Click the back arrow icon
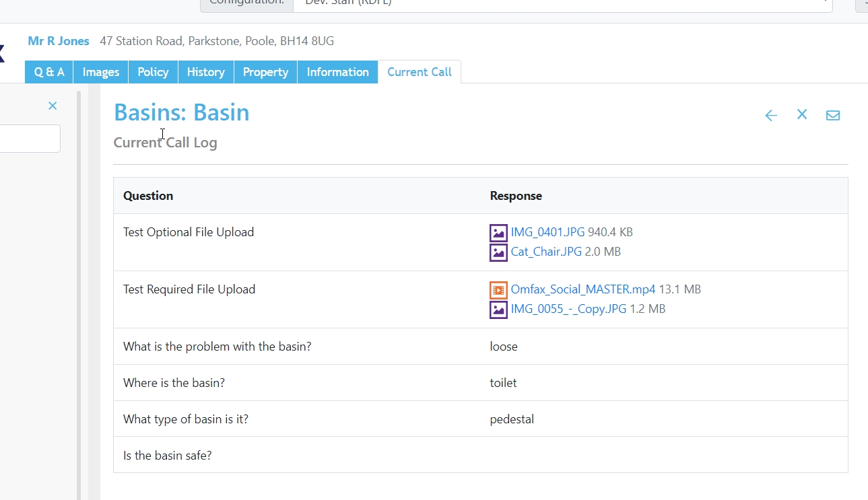 click(x=771, y=116)
